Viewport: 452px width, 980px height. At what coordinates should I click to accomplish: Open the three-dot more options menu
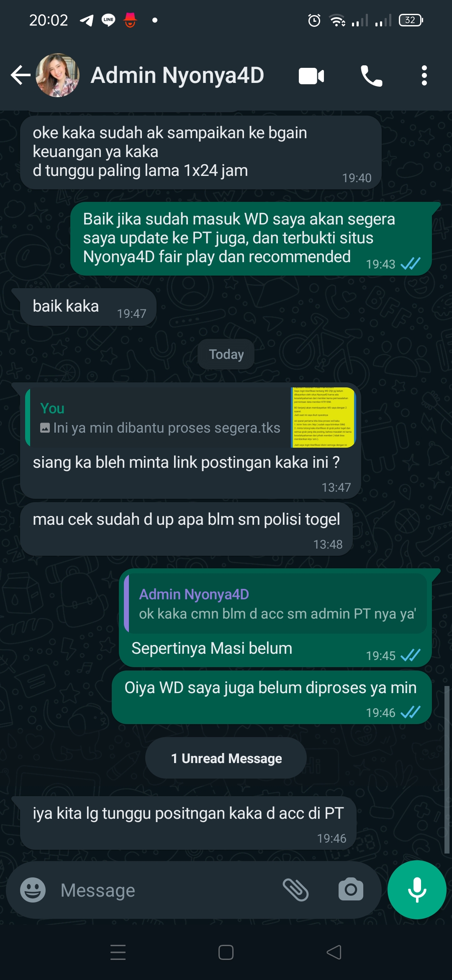tap(424, 76)
